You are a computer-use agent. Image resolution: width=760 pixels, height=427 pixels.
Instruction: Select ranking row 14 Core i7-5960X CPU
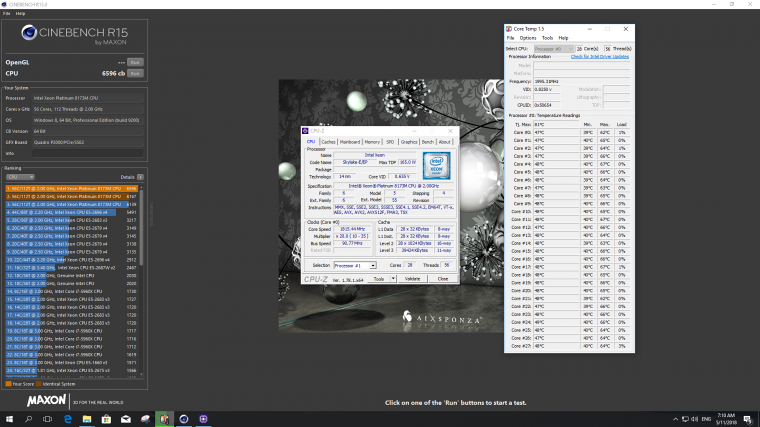coord(72,291)
